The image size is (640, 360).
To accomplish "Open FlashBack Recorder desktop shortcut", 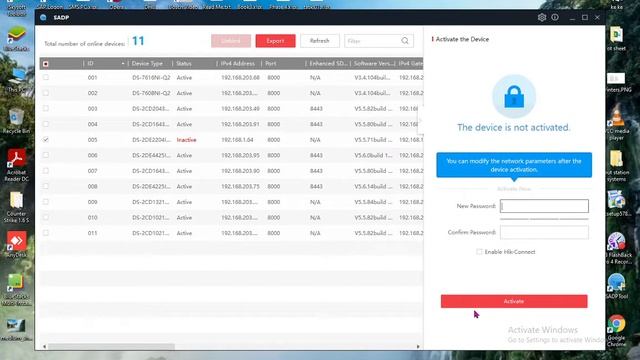I will coord(617,248).
